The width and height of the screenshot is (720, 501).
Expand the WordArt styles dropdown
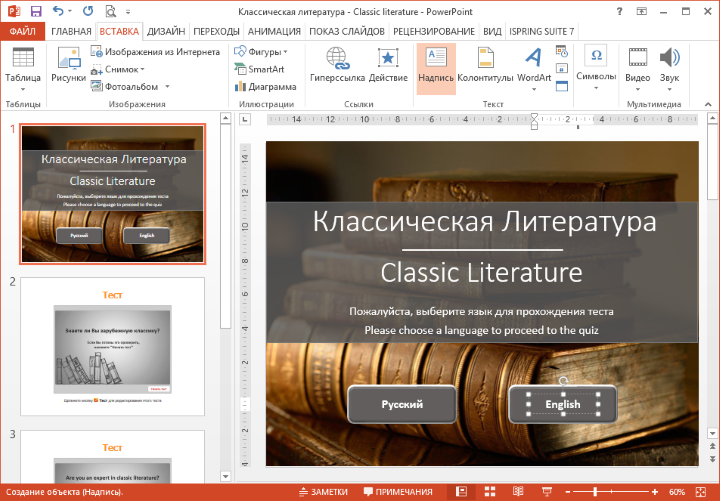[534, 89]
